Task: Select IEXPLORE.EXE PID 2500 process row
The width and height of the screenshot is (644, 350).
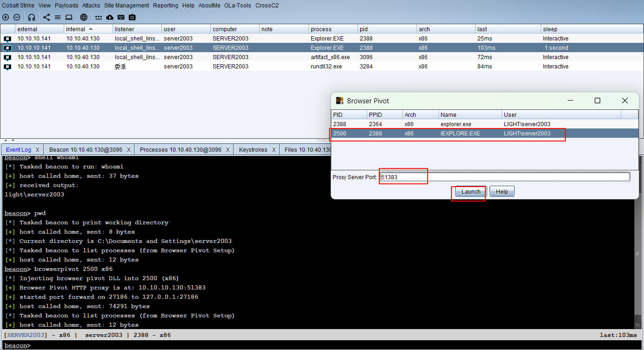Action: [484, 134]
